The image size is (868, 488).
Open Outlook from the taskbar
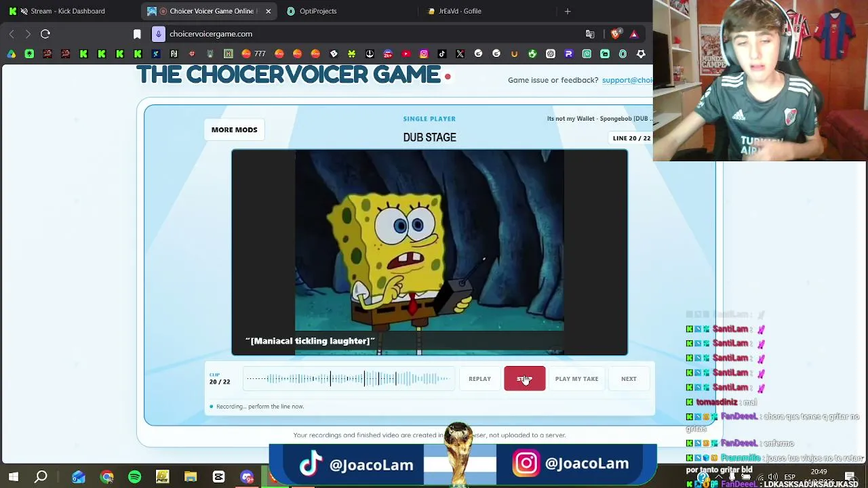click(x=79, y=477)
